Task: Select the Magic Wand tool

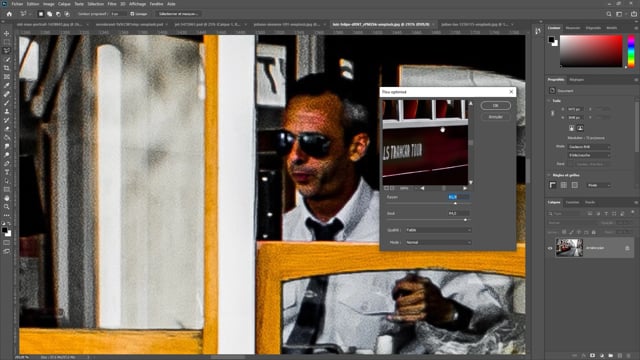Action: 7,60
